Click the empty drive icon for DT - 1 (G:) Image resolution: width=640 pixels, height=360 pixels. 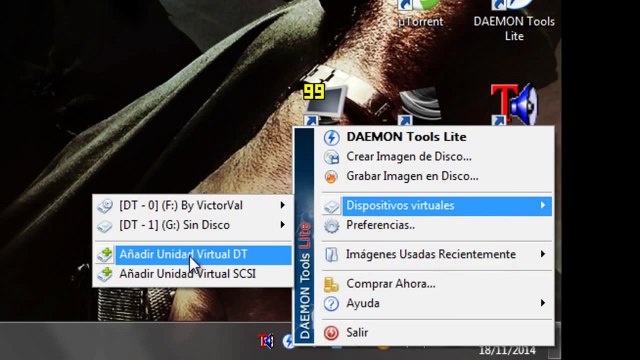point(105,226)
